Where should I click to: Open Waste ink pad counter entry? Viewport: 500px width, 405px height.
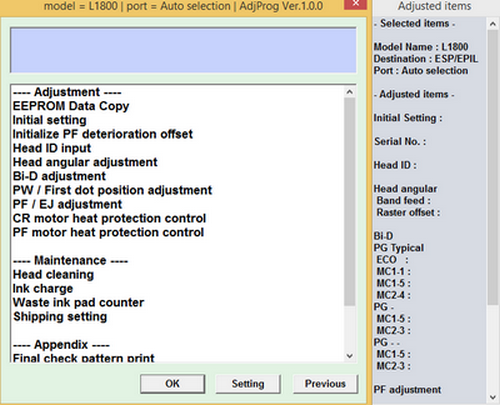tap(78, 302)
